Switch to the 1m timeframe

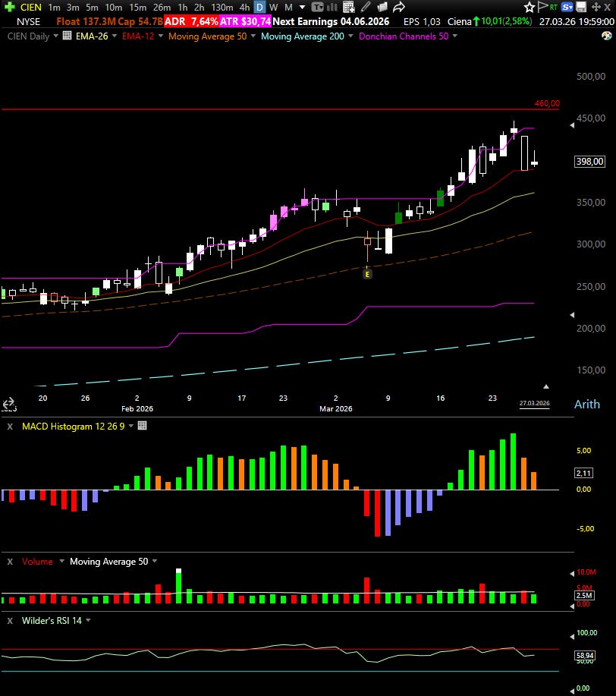(54, 7)
